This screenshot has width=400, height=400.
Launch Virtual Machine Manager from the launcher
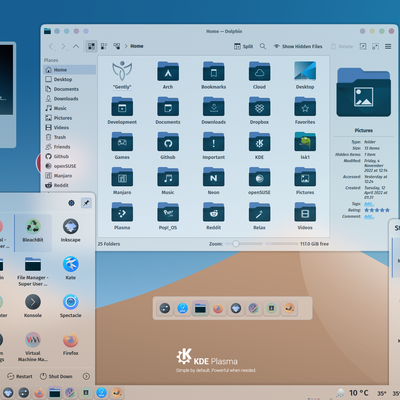[x=33, y=347]
